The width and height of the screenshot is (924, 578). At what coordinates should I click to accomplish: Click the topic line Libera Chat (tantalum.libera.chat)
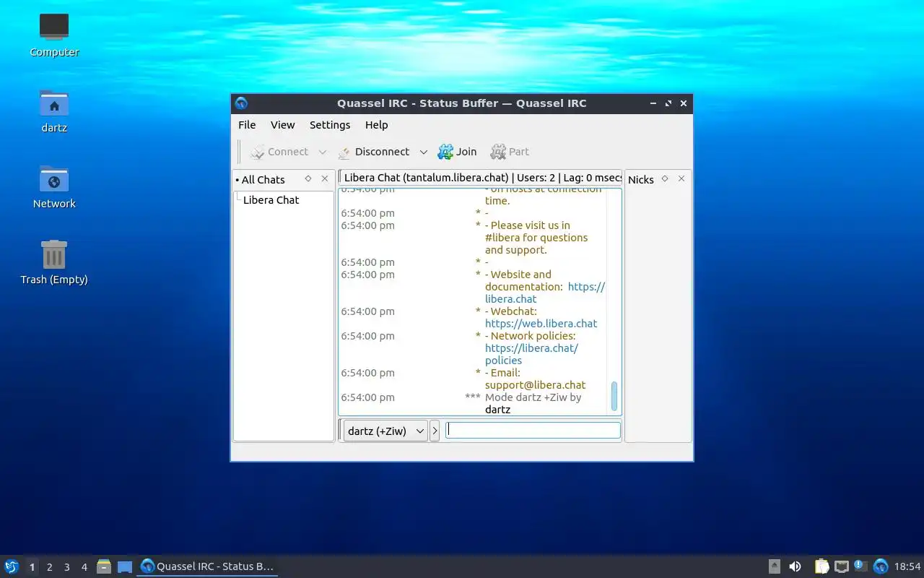pos(480,178)
